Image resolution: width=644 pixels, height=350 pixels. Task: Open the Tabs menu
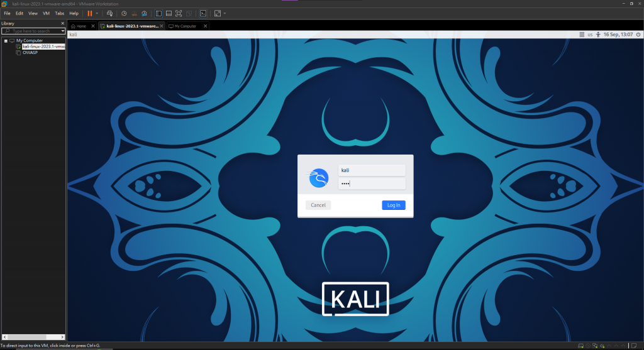[x=60, y=13]
